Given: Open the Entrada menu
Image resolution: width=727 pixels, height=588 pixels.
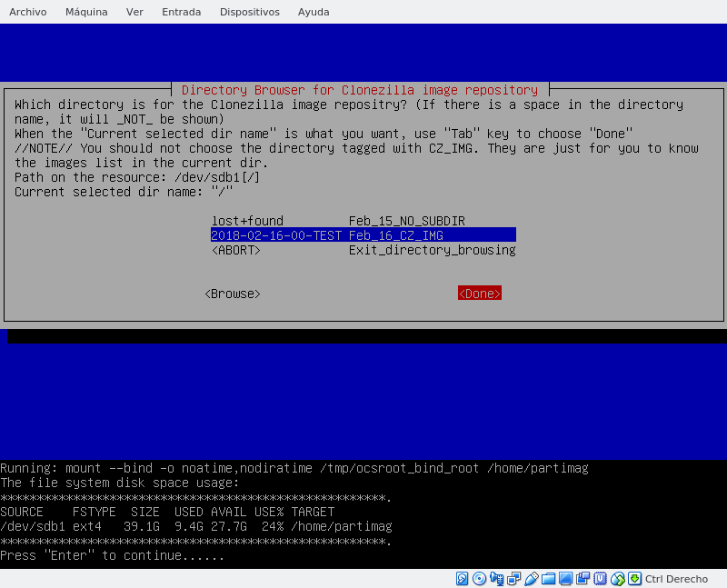Looking at the screenshot, I should coord(181,12).
